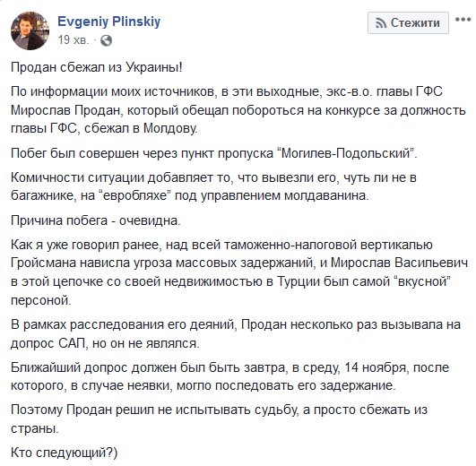Click the paragraph starting 'Комичности ситуации'
This screenshot has width=476, height=466.
pyautogui.click(x=213, y=186)
